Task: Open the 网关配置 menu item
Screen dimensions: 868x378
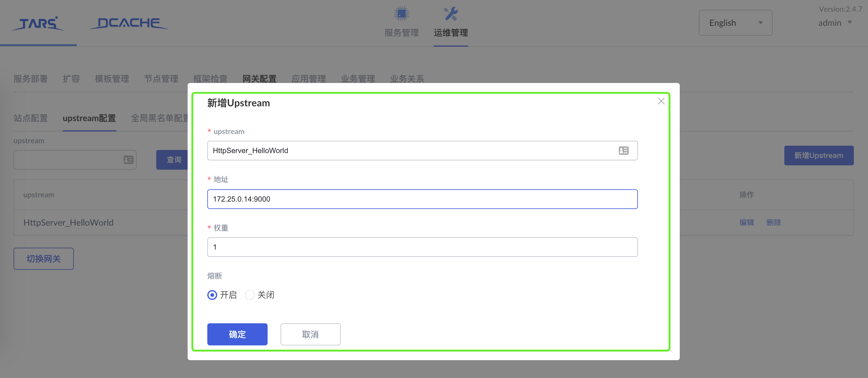Action: click(259, 78)
